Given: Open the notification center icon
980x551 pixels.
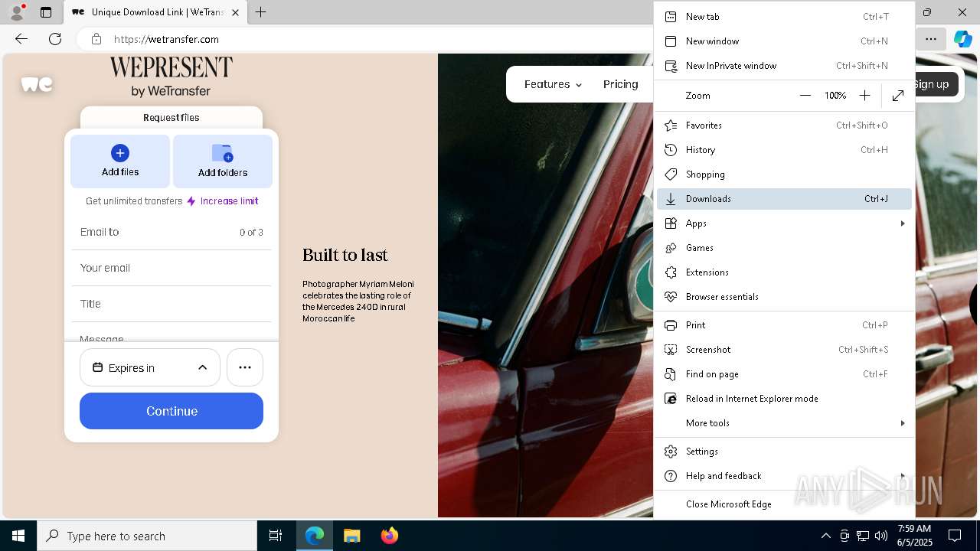Looking at the screenshot, I should click(955, 536).
